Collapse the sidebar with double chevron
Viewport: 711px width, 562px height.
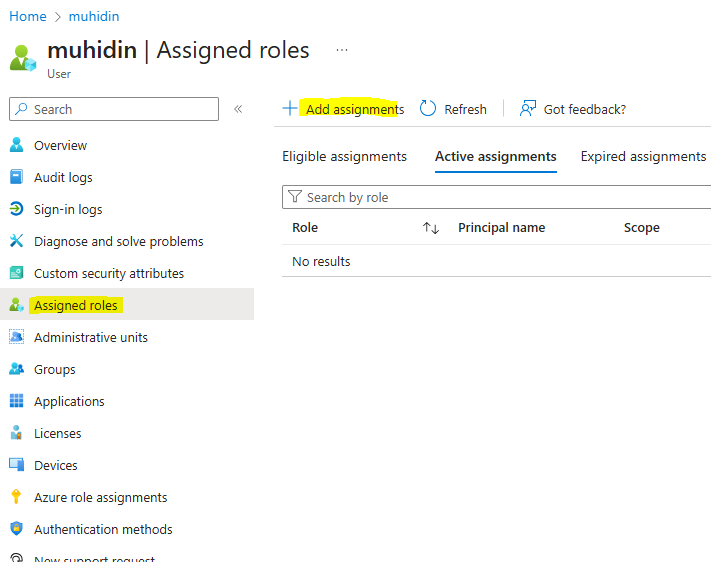[x=238, y=109]
